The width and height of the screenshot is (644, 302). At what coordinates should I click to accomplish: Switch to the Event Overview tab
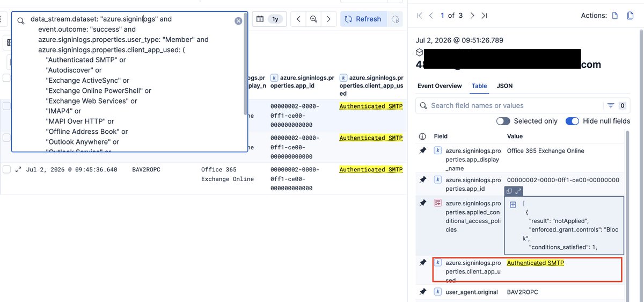[440, 86]
